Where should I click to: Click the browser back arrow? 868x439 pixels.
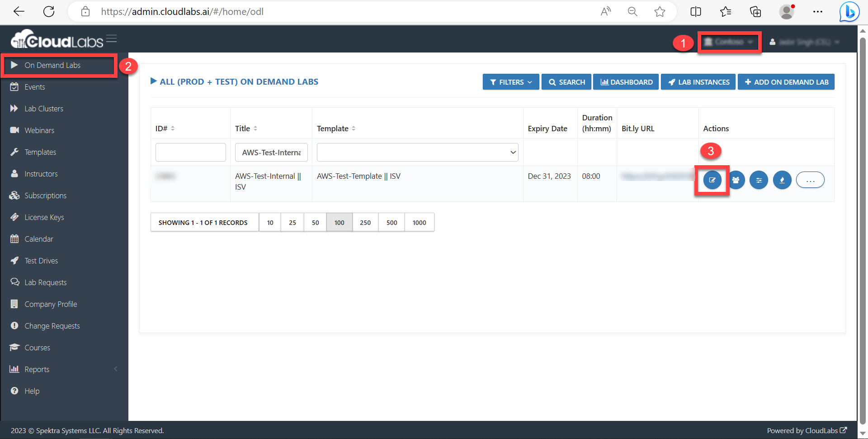[19, 12]
